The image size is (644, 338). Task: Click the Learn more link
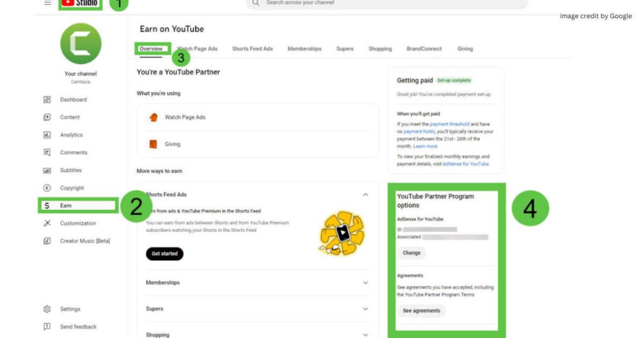coord(425,146)
